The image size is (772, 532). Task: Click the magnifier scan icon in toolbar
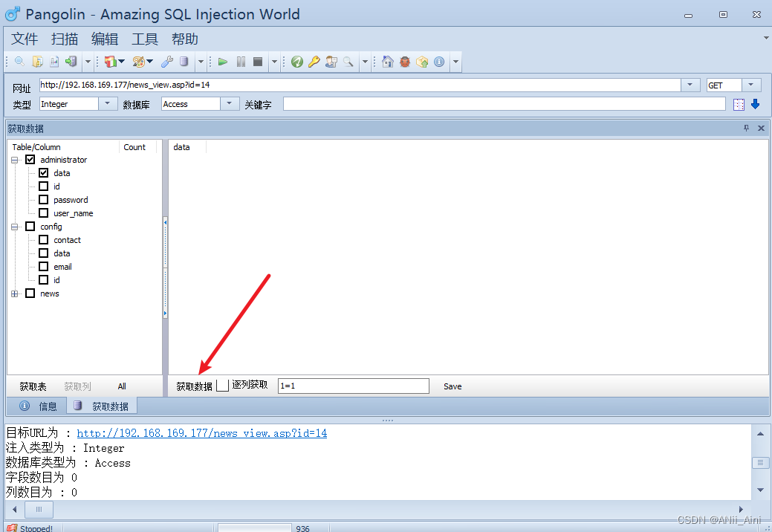click(x=20, y=62)
